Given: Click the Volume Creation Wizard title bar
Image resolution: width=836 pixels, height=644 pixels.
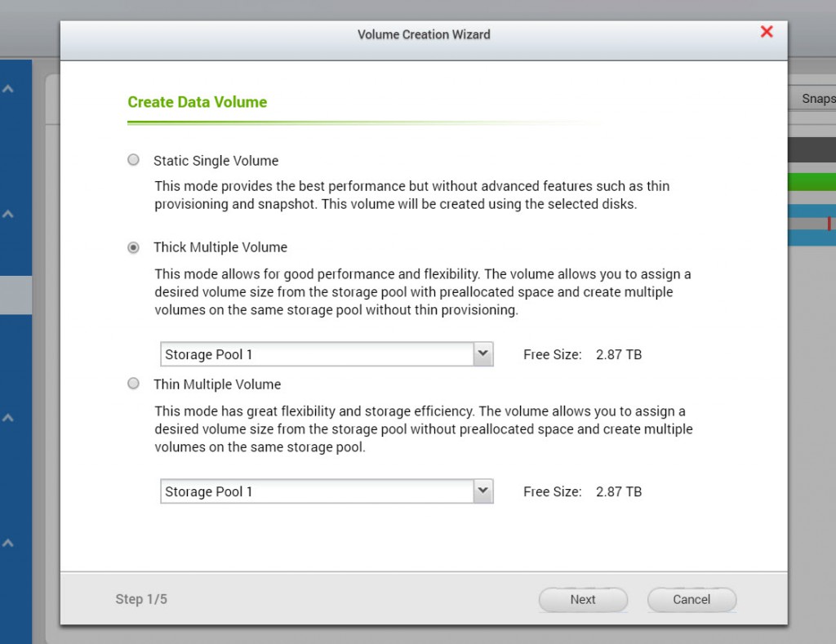Looking at the screenshot, I should (x=423, y=34).
